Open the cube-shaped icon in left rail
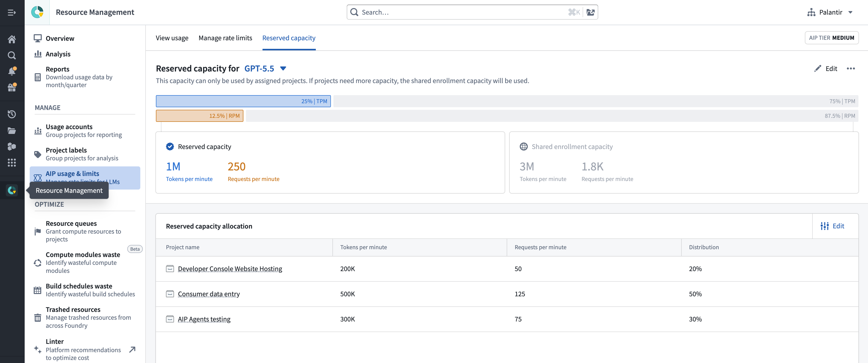Image resolution: width=868 pixels, height=363 pixels. point(12,147)
